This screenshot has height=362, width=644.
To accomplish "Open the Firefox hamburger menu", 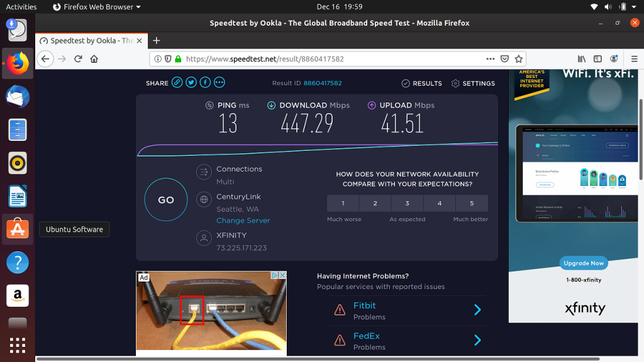I will 634,59.
